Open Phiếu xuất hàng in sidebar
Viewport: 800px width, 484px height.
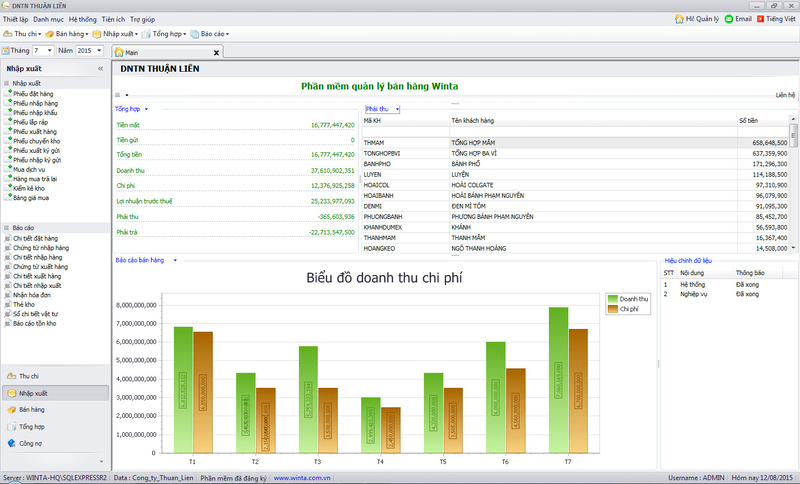click(x=35, y=132)
